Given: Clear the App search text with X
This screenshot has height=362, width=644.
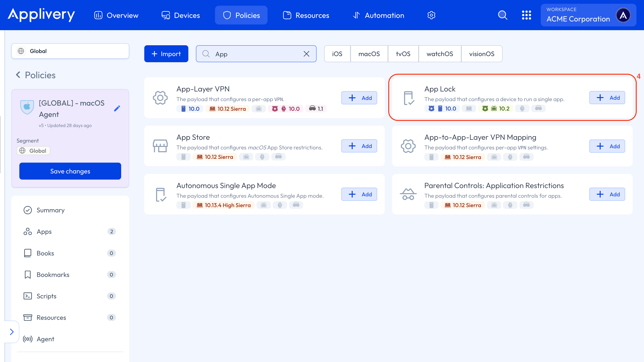Looking at the screenshot, I should [306, 54].
